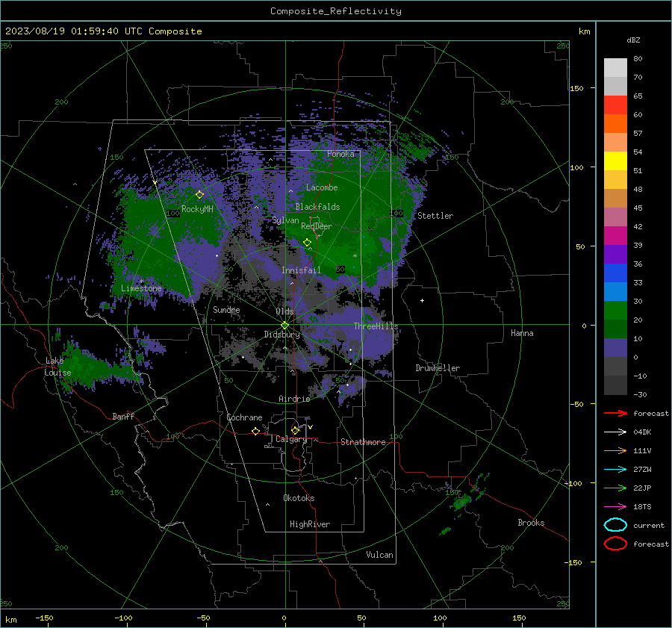Image resolution: width=672 pixels, height=628 pixels.
Task: Choose the magenta 18TS arrow symbol
Action: click(615, 507)
